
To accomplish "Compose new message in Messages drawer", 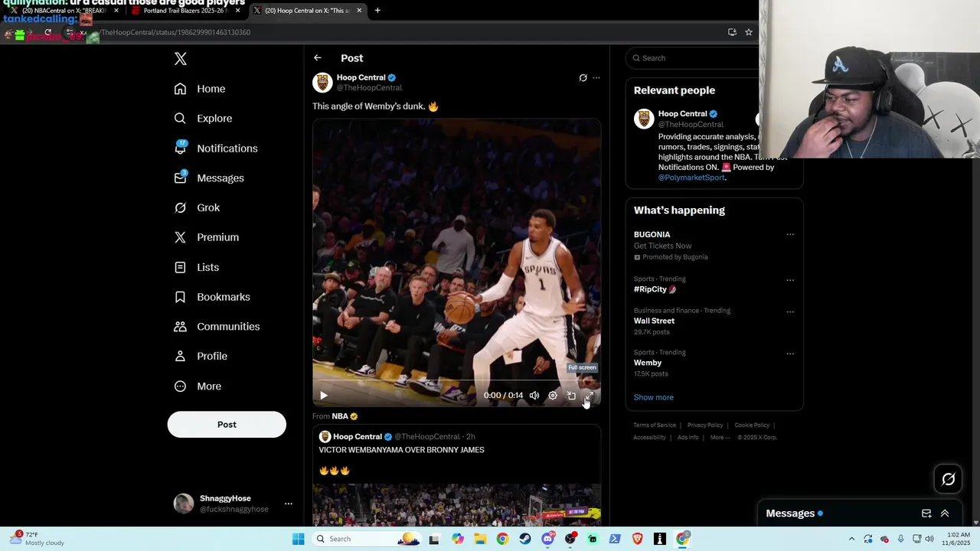I will tap(926, 514).
